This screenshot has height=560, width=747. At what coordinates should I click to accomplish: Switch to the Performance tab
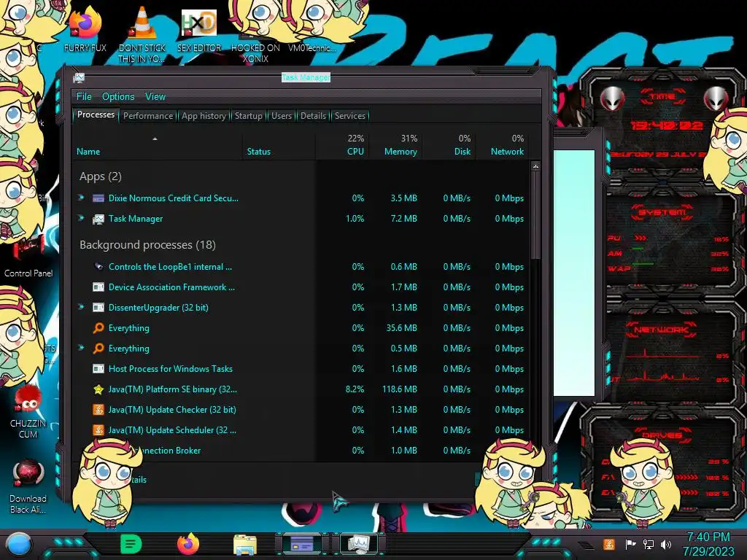[148, 116]
